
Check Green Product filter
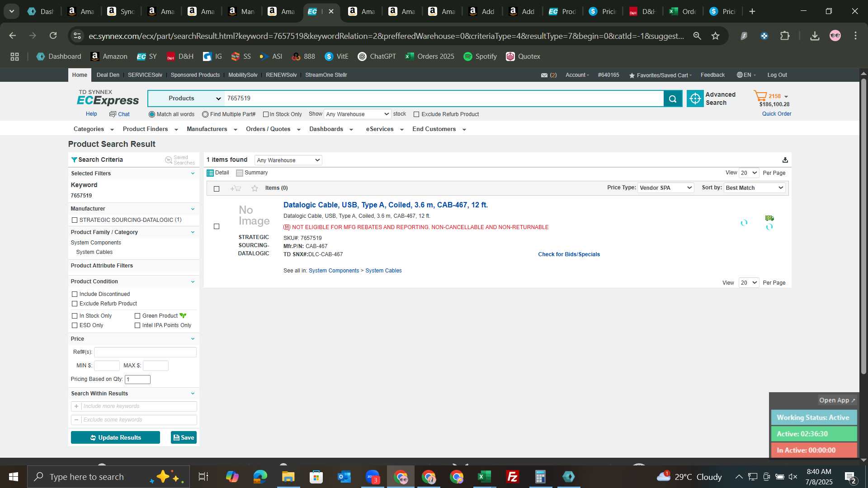pos(137,316)
